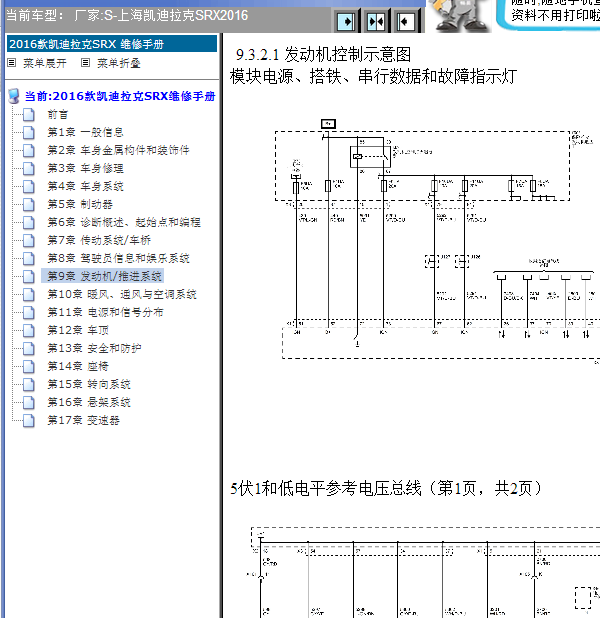This screenshot has height=618, width=600.
Task: Click the 当前车型 S-上海凯迪拉克SRX2016 label
Action: 127,16
